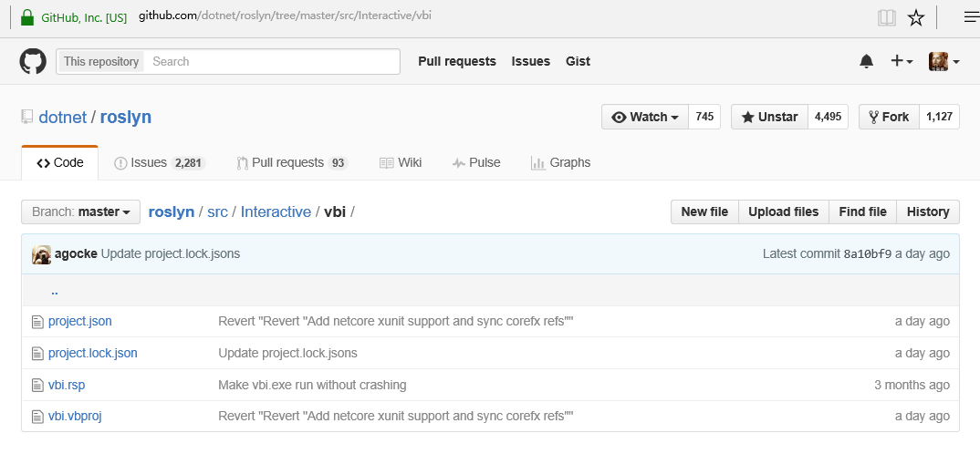Focus the repository search field
This screenshot has height=454, width=980.
pos(272,62)
